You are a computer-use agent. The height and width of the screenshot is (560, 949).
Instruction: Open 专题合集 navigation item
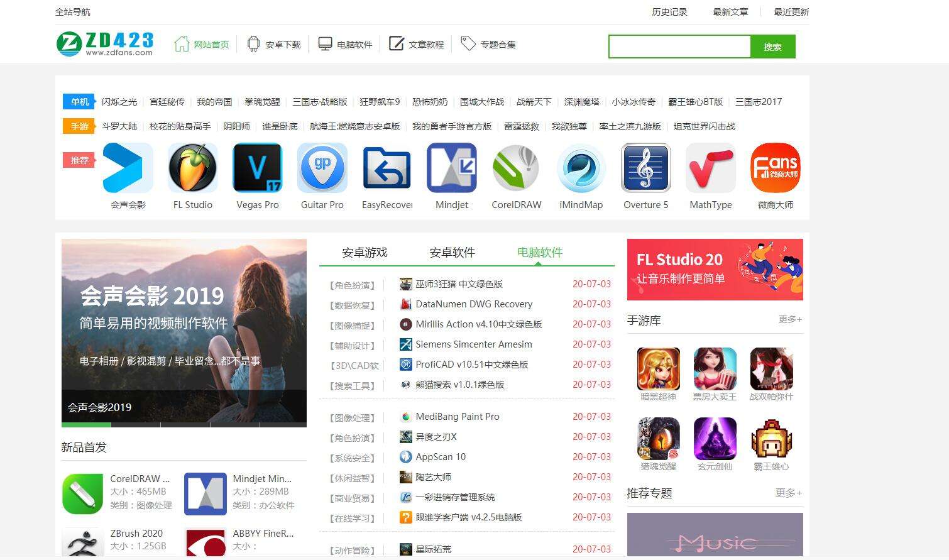click(488, 45)
